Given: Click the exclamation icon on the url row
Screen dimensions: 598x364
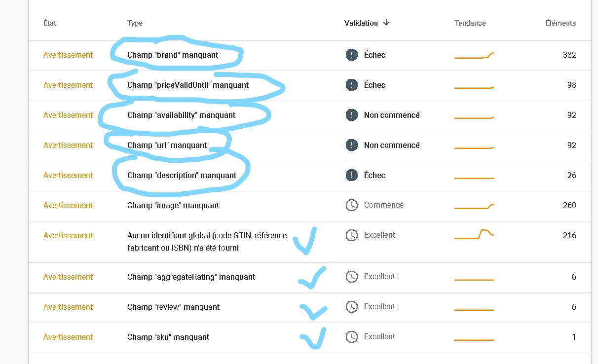Looking at the screenshot, I should (x=352, y=145).
